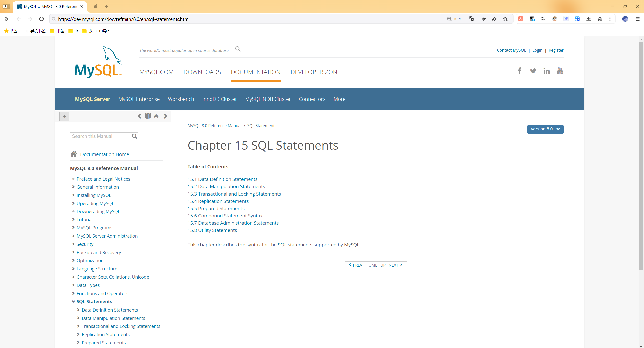The image size is (644, 348).
Task: Select Workbench in blue menu
Action: [x=181, y=99]
